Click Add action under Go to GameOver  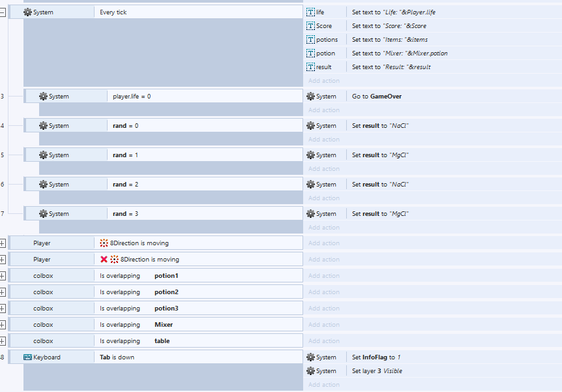tap(324, 110)
